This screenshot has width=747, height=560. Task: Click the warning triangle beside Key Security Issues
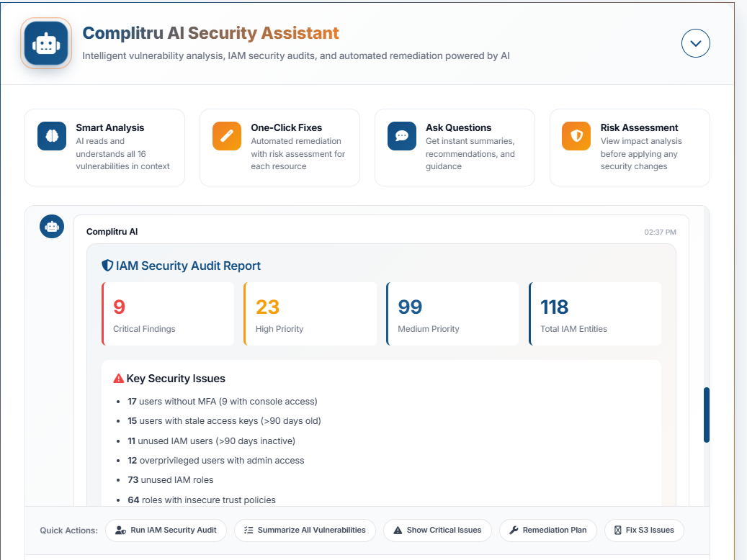pos(119,379)
